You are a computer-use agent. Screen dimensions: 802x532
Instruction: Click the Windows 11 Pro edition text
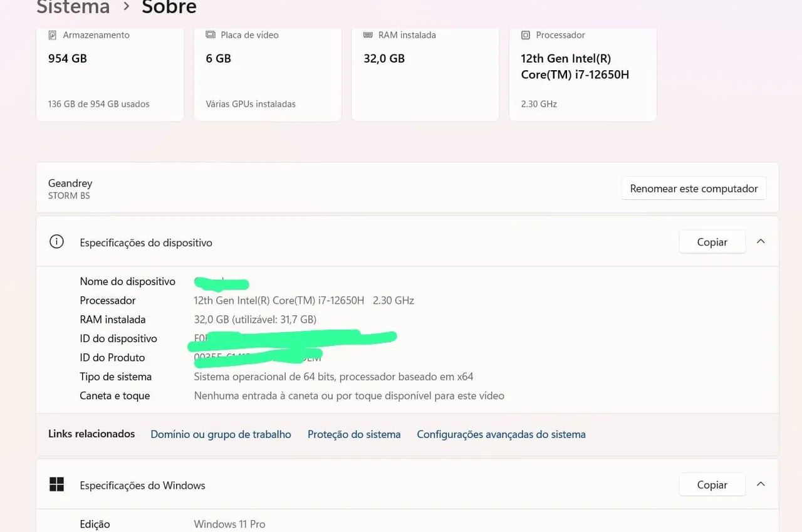[x=229, y=524]
